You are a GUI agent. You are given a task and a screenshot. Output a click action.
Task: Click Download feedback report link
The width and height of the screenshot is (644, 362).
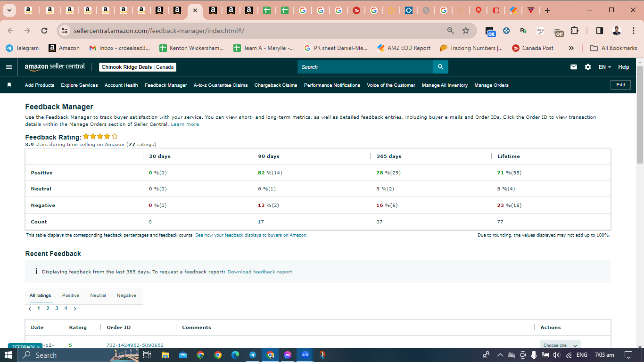pyautogui.click(x=260, y=272)
